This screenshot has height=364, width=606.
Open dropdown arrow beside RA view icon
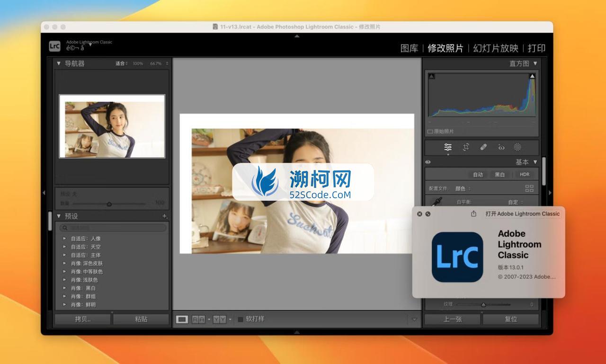click(209, 320)
